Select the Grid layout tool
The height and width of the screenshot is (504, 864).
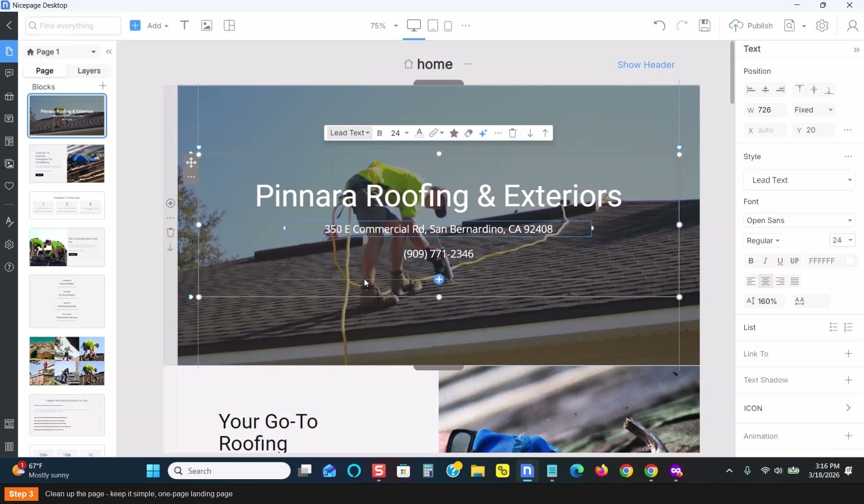pos(229,26)
